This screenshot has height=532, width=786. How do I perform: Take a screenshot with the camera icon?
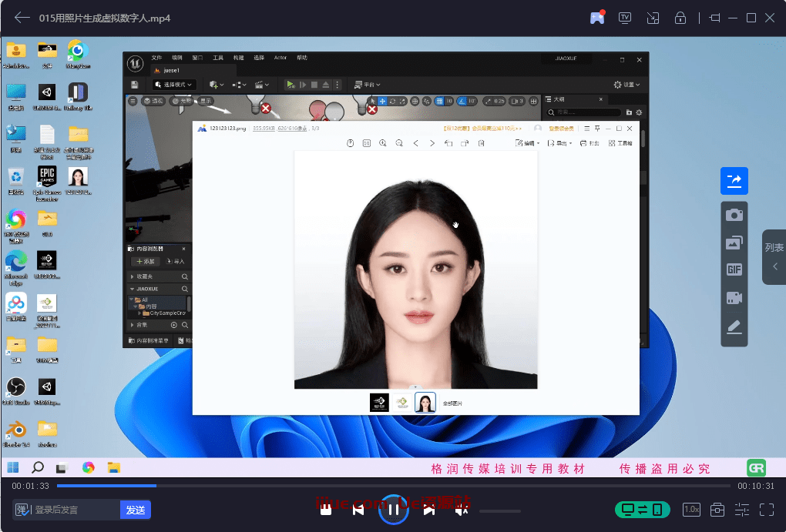click(x=734, y=215)
